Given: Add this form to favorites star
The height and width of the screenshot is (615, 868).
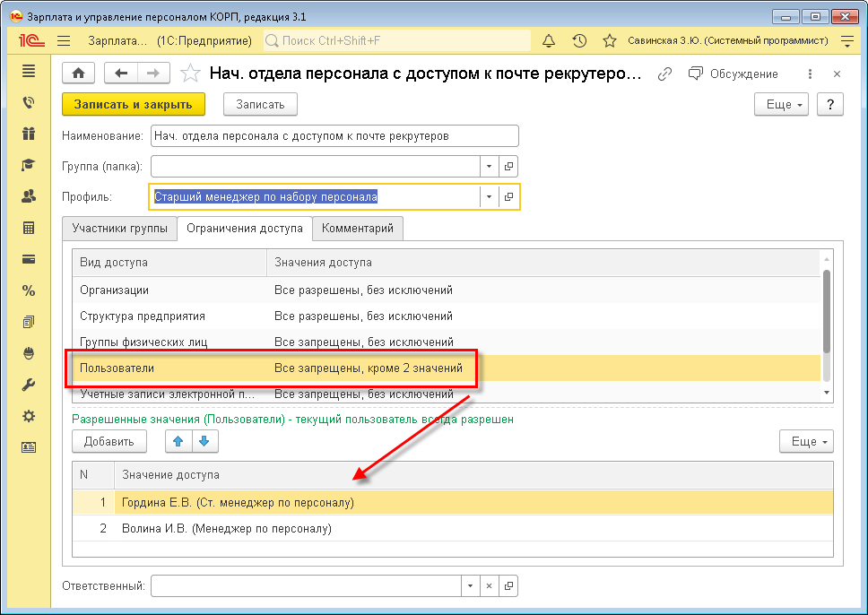Looking at the screenshot, I should pos(190,74).
